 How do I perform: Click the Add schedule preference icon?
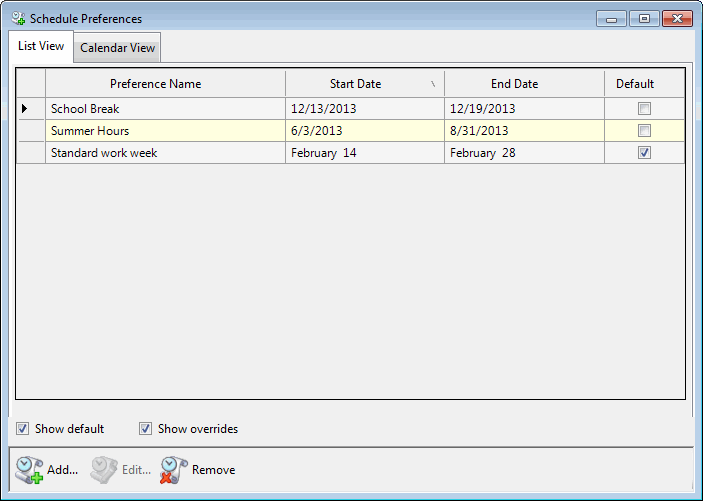[x=29, y=470]
